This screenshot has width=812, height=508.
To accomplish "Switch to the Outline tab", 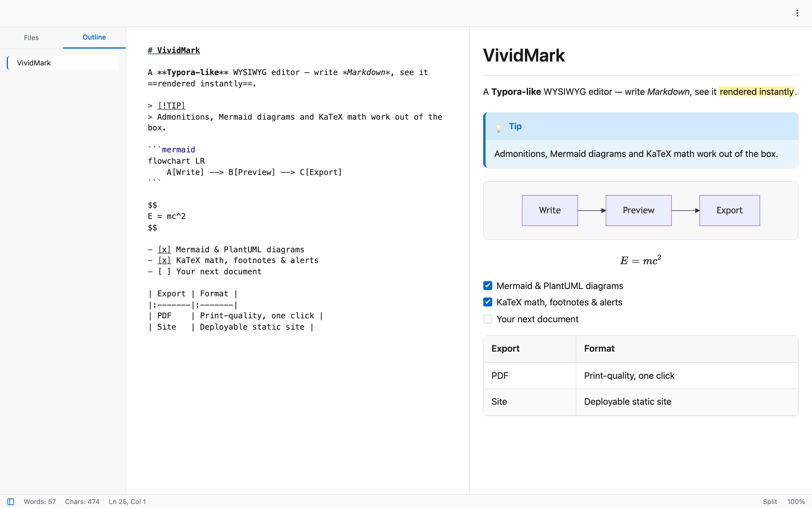I will tap(94, 37).
